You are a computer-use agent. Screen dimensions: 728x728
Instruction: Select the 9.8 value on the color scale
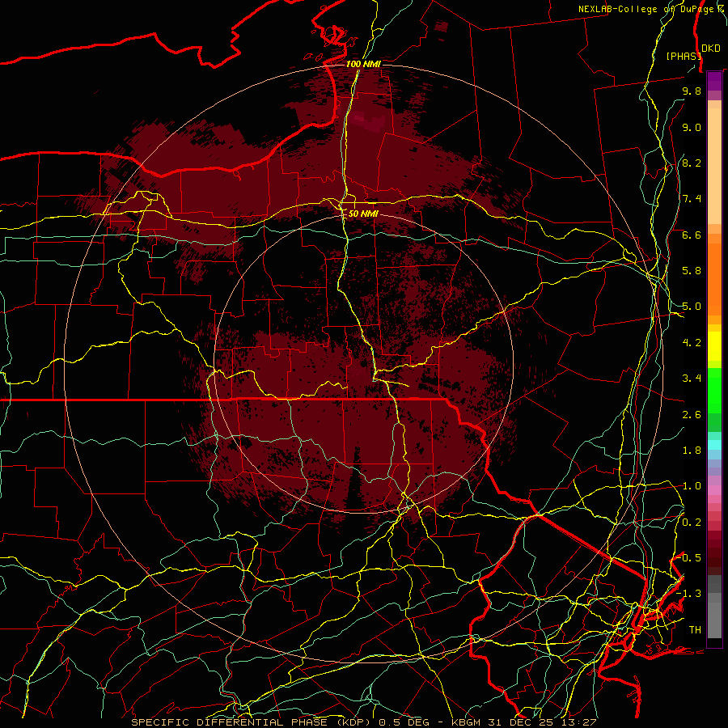click(692, 91)
